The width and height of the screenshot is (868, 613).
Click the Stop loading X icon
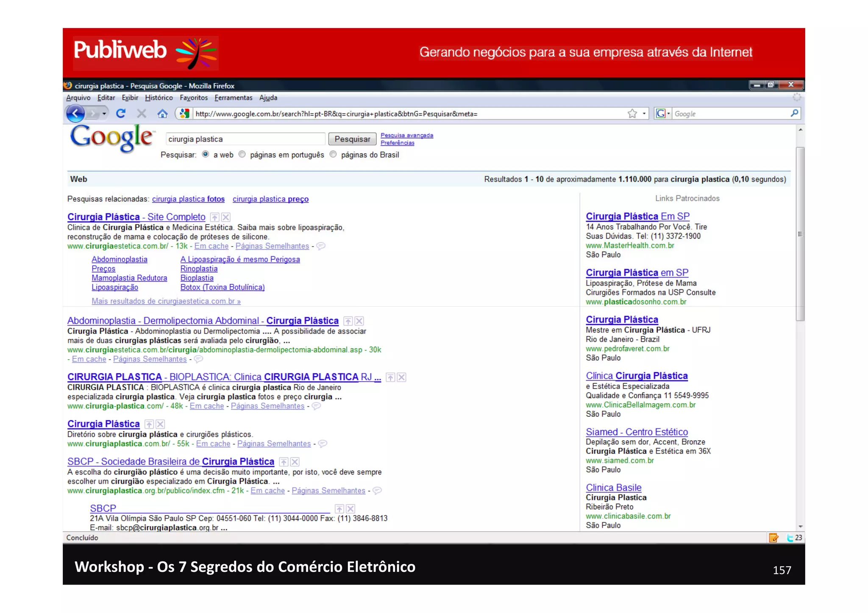pos(142,114)
